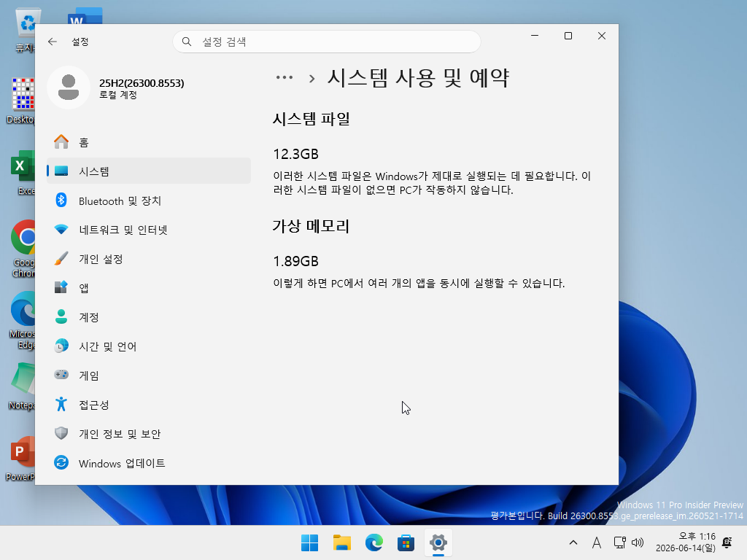
Task: Open the 게임 settings page
Action: click(x=149, y=376)
